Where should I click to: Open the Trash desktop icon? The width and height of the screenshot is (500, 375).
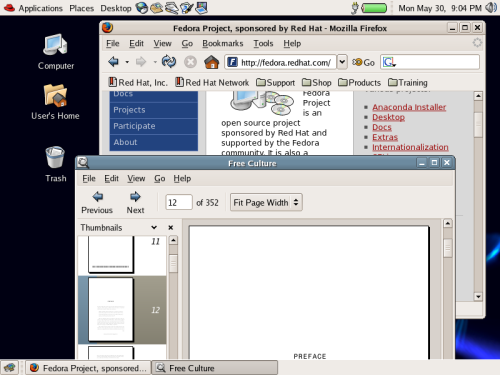point(55,164)
